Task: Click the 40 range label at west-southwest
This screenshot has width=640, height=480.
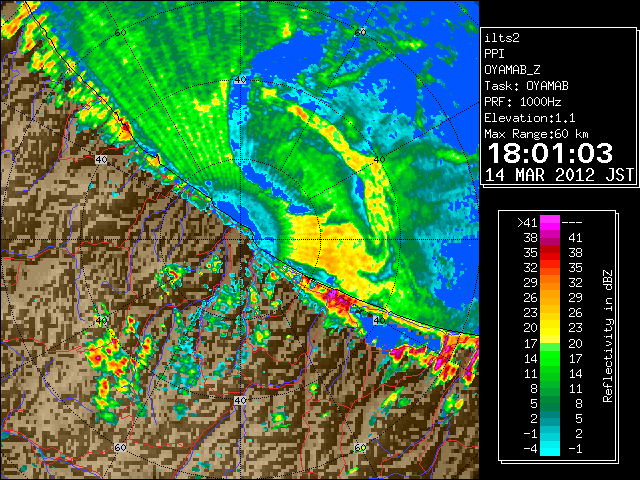Action: point(101,320)
